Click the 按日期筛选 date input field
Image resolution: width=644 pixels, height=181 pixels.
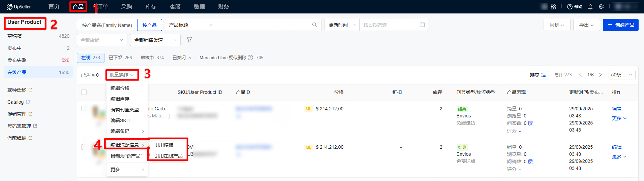pos(389,25)
